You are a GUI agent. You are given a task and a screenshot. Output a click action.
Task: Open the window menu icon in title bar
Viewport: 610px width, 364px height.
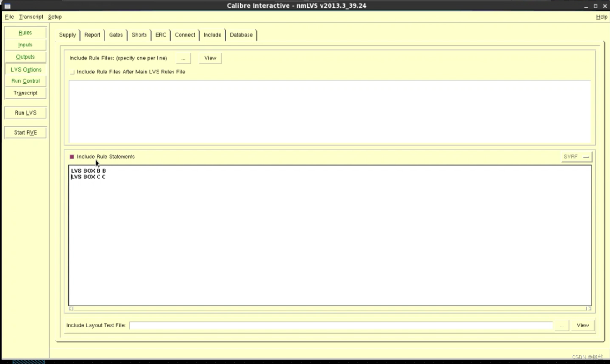click(x=7, y=6)
